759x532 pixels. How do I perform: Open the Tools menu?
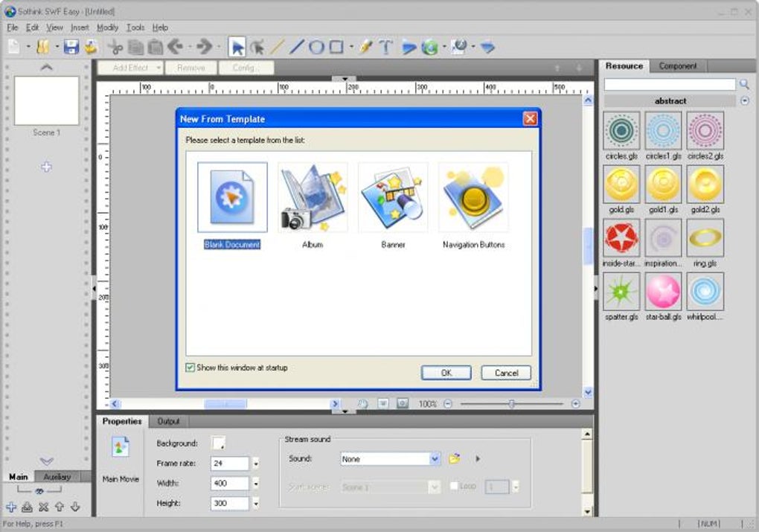coord(135,28)
